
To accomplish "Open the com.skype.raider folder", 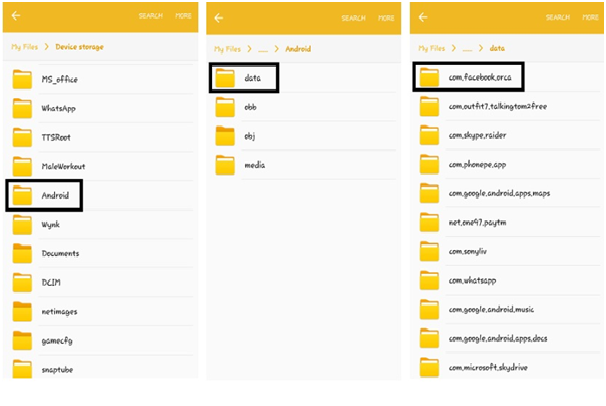I will [476, 135].
